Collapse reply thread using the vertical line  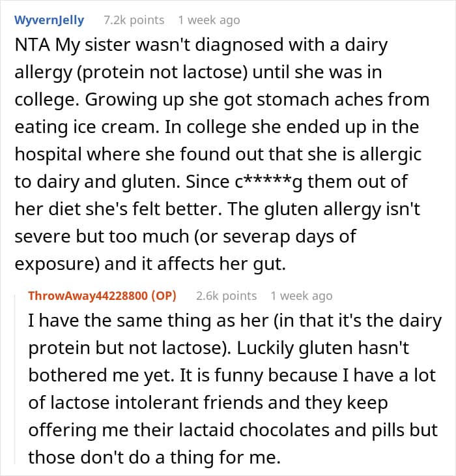pyautogui.click(x=15, y=378)
